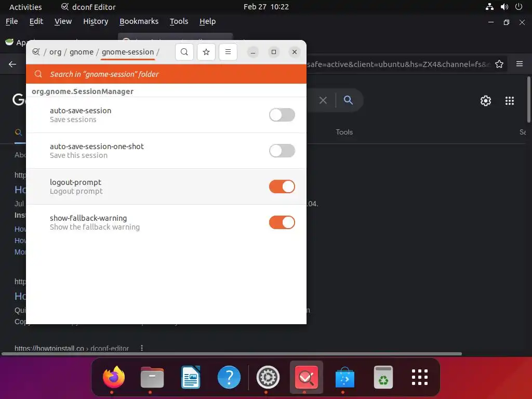Open the howtoinstall.co dconf-editor result link

click(72, 349)
